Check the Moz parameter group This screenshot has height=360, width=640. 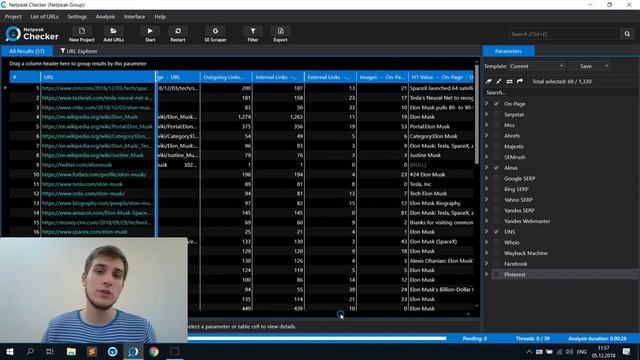coord(496,125)
